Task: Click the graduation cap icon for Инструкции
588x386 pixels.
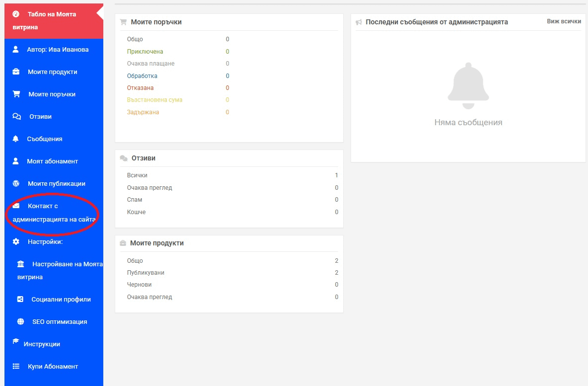Action: tap(16, 342)
